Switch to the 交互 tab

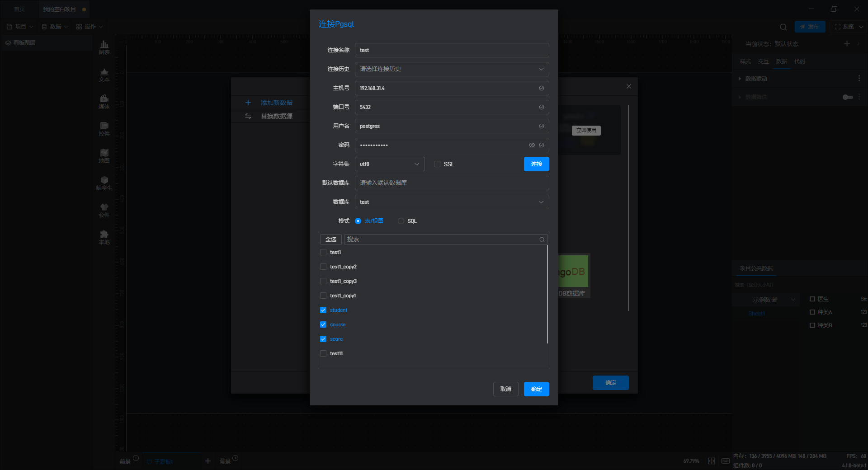[764, 61]
